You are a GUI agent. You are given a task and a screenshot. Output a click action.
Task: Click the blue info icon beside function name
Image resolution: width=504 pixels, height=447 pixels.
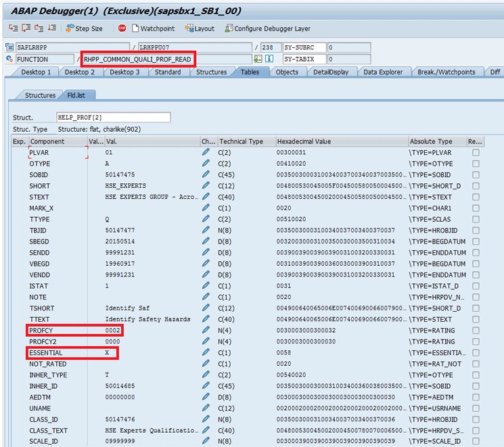[x=269, y=59]
